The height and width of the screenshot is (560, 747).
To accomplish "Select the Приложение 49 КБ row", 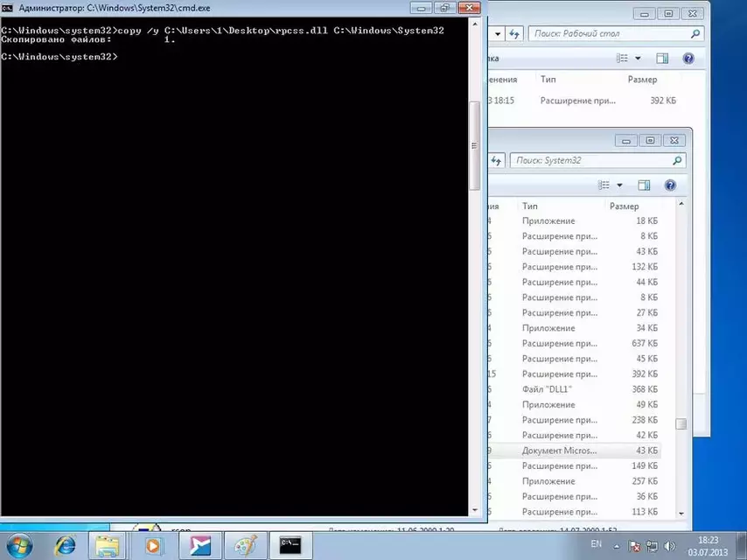I will tap(574, 404).
